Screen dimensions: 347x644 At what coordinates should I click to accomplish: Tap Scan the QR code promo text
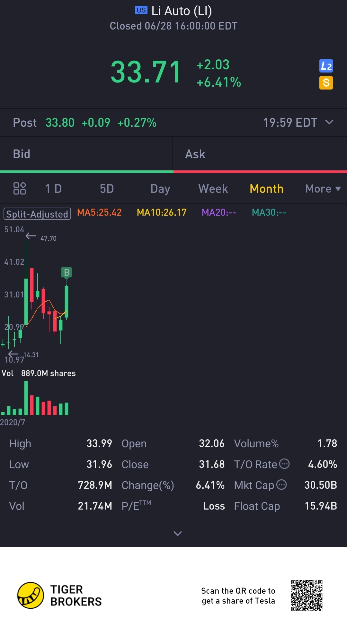pyautogui.click(x=238, y=596)
